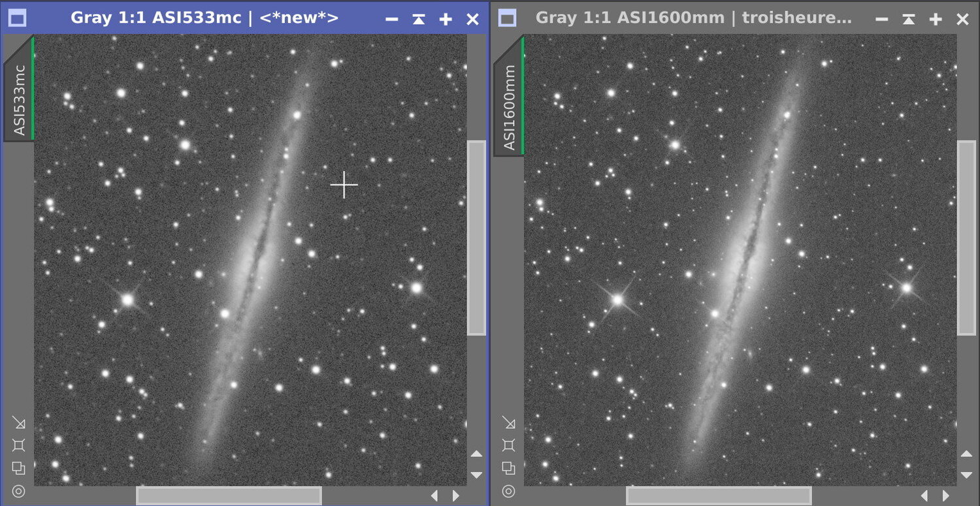Maximize the ASI1600mm window with plus button
Screen dimensions: 980x506
(x=936, y=19)
